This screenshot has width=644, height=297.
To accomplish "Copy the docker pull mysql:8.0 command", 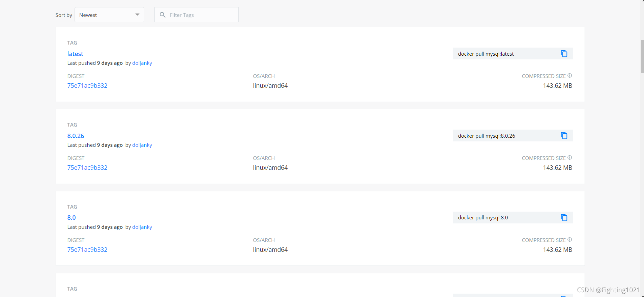I will coord(564,218).
